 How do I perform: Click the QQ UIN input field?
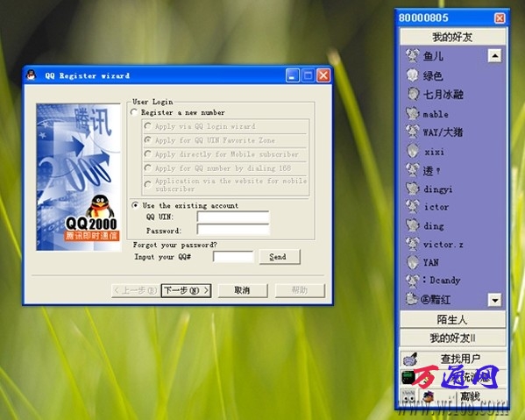[233, 217]
